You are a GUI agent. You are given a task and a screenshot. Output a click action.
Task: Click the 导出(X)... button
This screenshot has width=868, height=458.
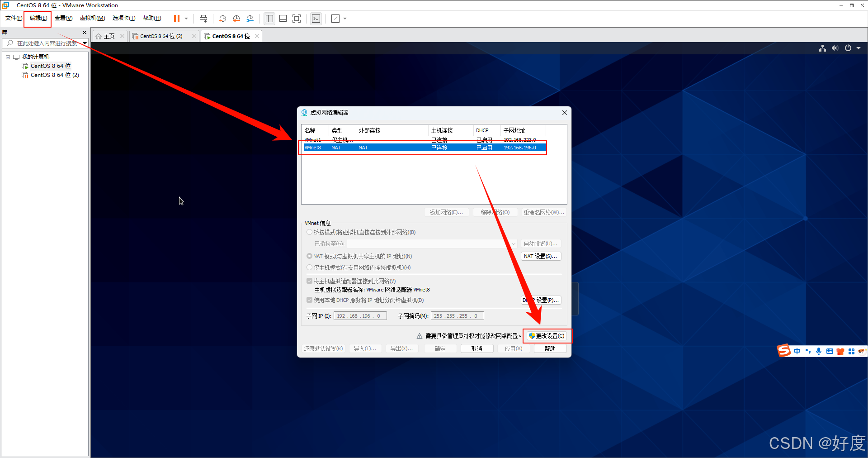[x=401, y=348]
